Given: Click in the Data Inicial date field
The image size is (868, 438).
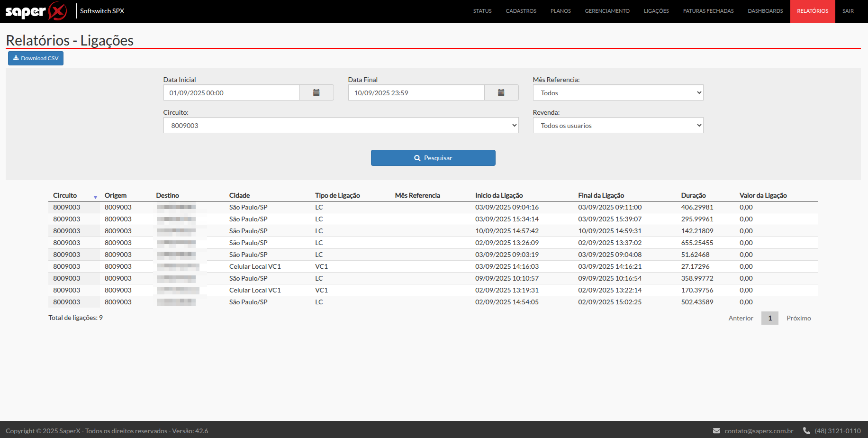Looking at the screenshot, I should 231,93.
